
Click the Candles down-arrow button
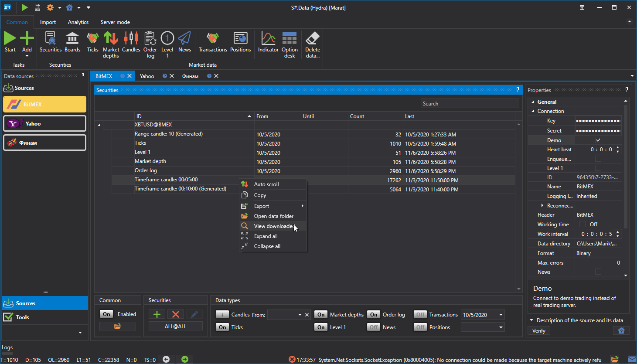222,315
